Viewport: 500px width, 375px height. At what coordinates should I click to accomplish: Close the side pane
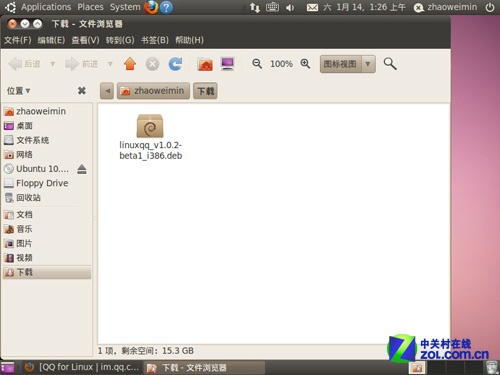pos(82,90)
